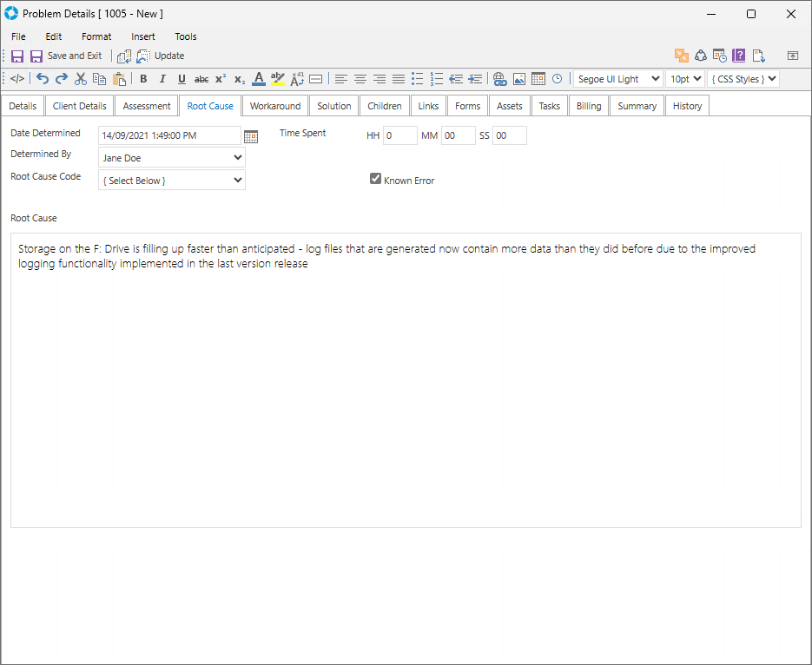Click the Cut scissors icon
This screenshot has width=812, height=665.
tap(81, 79)
